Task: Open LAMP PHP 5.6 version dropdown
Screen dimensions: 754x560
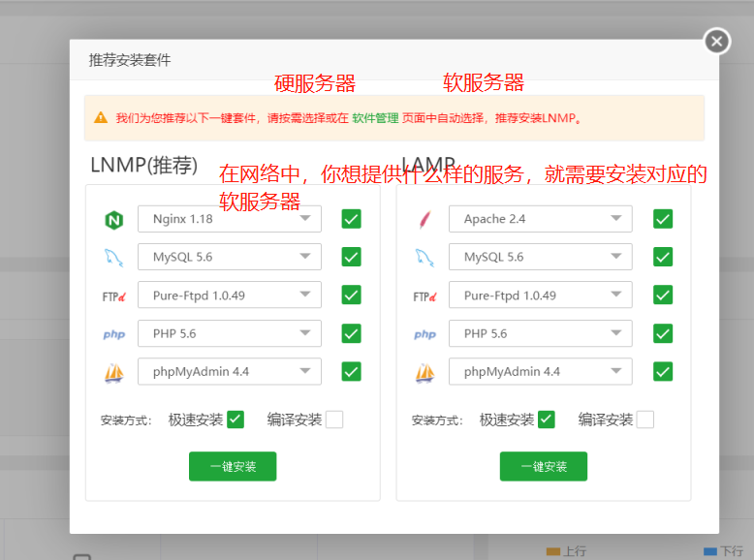Action: click(541, 333)
